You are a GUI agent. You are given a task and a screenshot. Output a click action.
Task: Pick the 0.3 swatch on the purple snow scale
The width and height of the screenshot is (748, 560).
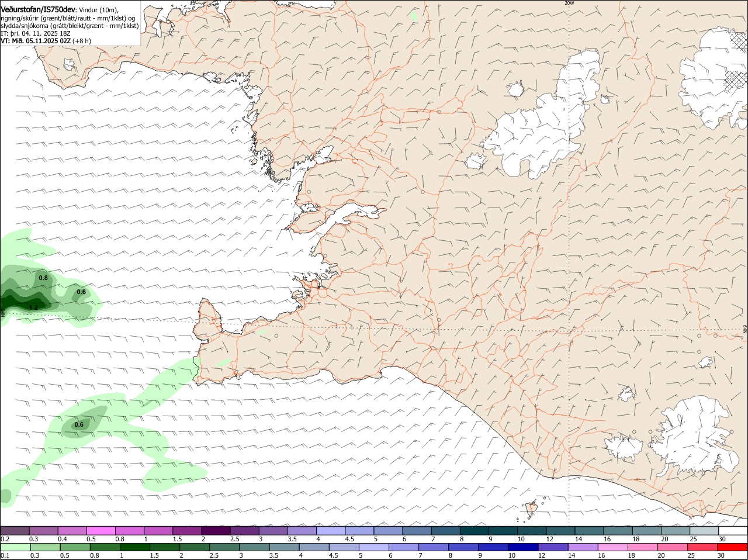tap(44, 531)
